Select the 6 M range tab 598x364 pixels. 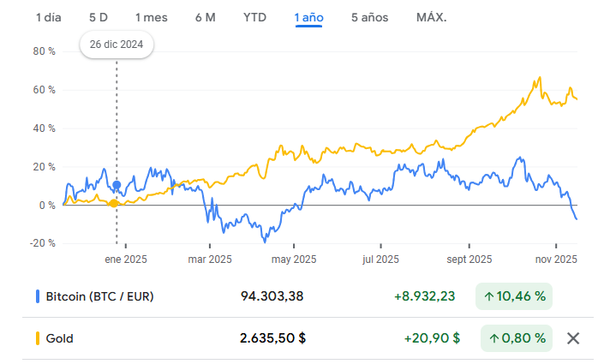206,17
